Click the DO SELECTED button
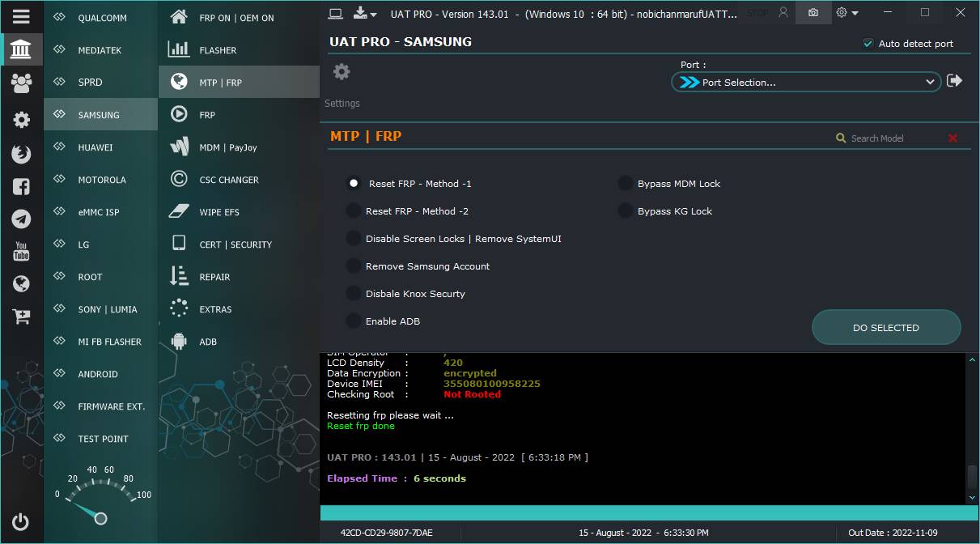This screenshot has width=980, height=544. coord(886,328)
